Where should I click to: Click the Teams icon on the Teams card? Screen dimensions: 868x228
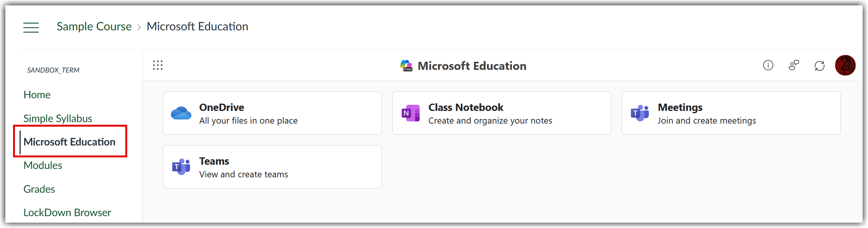(x=180, y=166)
